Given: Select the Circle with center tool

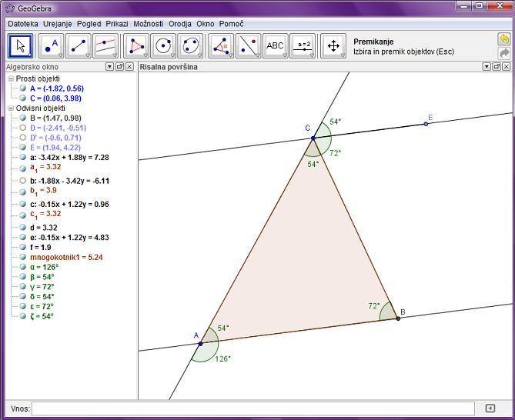Looking at the screenshot, I should point(163,46).
